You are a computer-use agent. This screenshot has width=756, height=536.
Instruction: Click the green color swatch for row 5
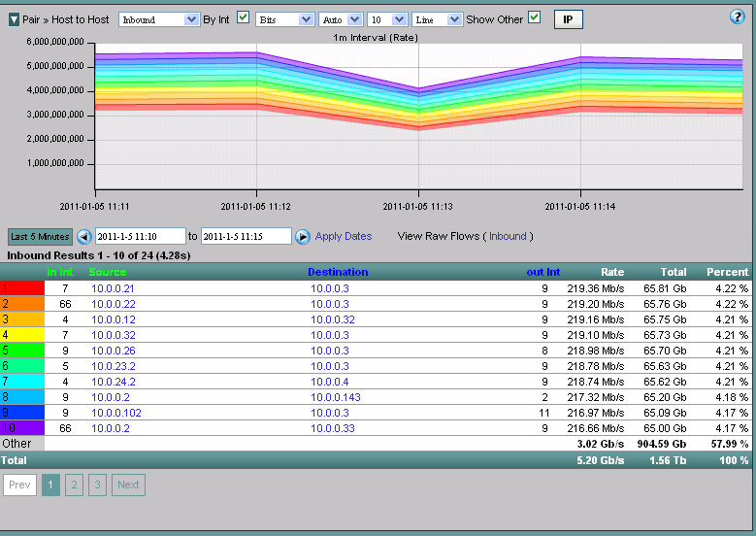coord(22,351)
